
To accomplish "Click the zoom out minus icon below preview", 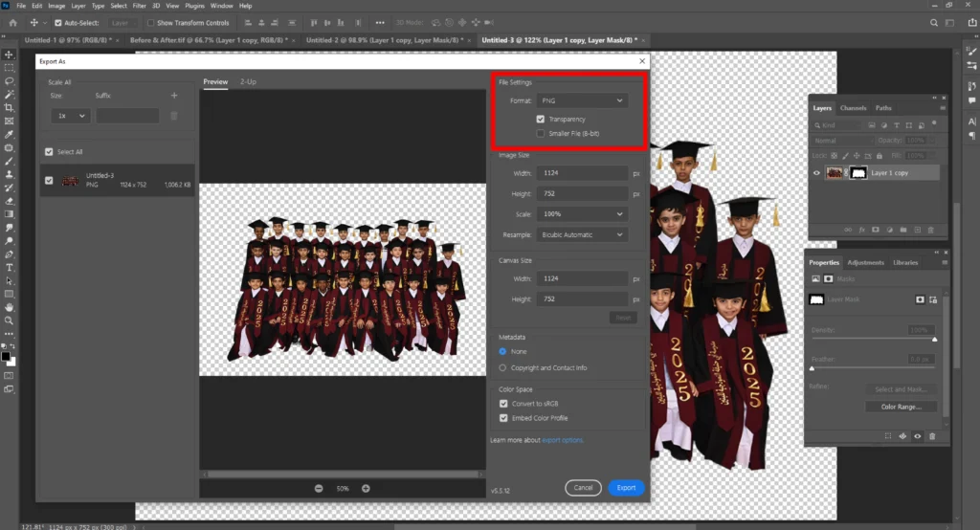I will (319, 488).
